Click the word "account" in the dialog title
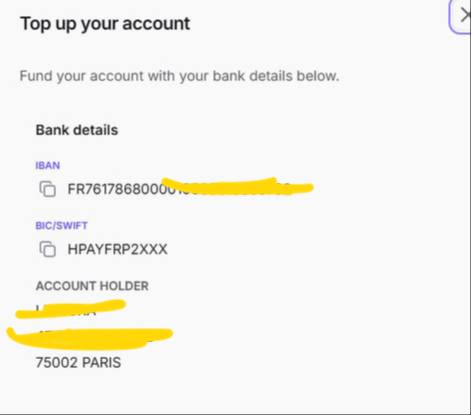The height and width of the screenshot is (415, 471). pyautogui.click(x=156, y=24)
